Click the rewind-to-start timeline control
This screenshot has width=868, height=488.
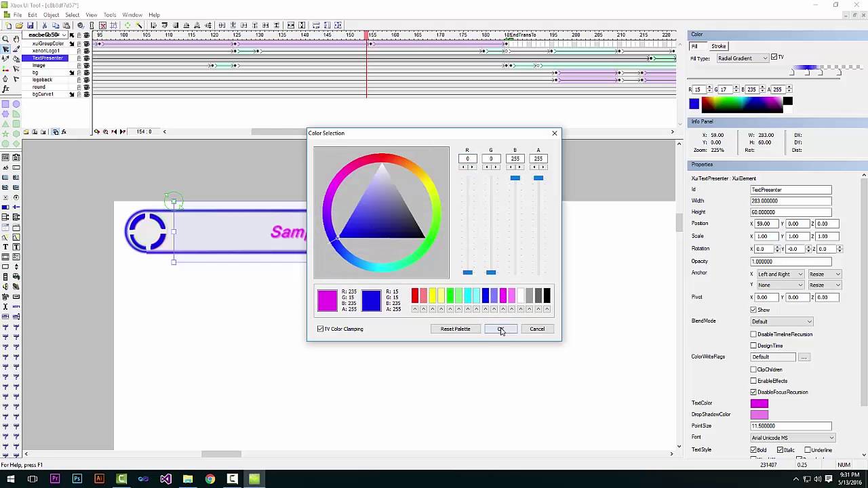114,131
